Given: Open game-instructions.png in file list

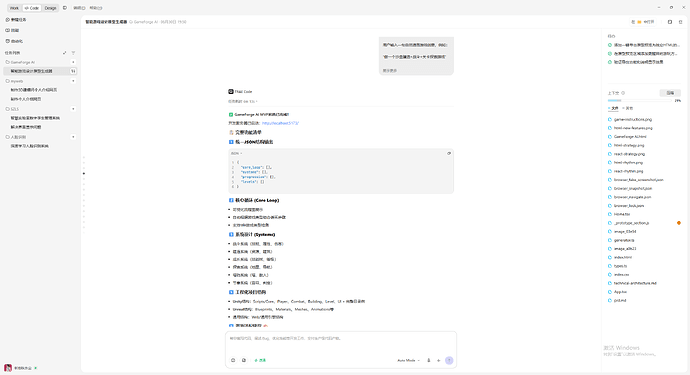Looking at the screenshot, I should (x=633, y=119).
